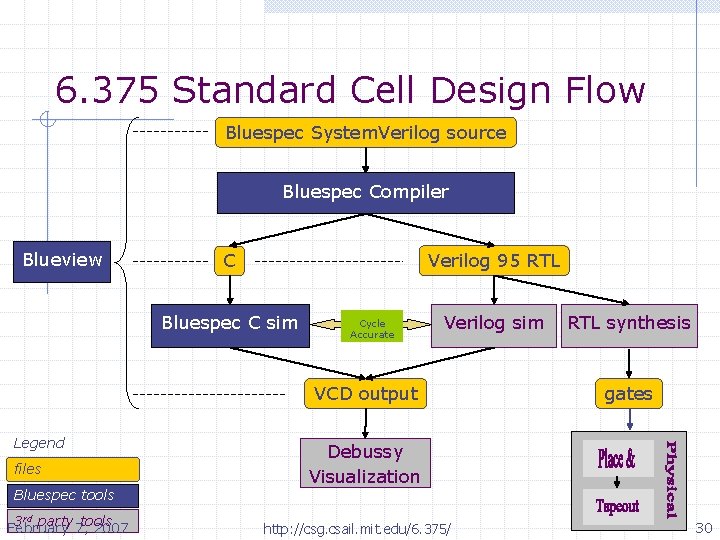Click the gates box
720x540 pixels.
point(629,394)
